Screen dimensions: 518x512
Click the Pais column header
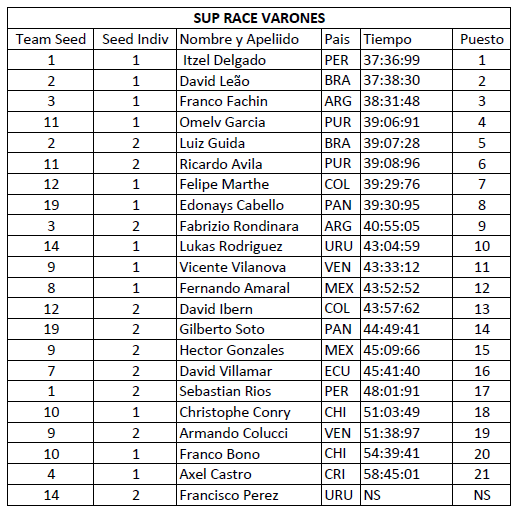(x=341, y=39)
